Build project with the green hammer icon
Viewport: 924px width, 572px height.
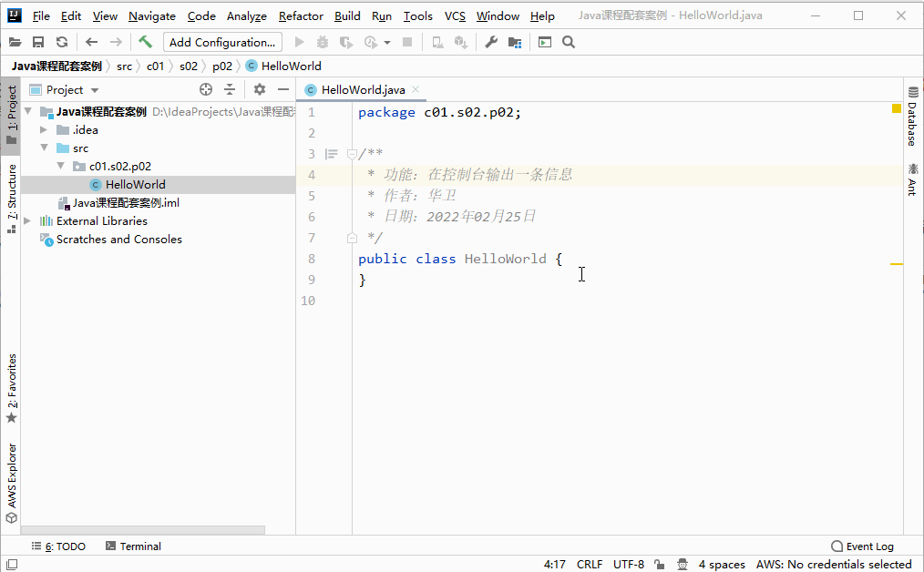click(145, 42)
